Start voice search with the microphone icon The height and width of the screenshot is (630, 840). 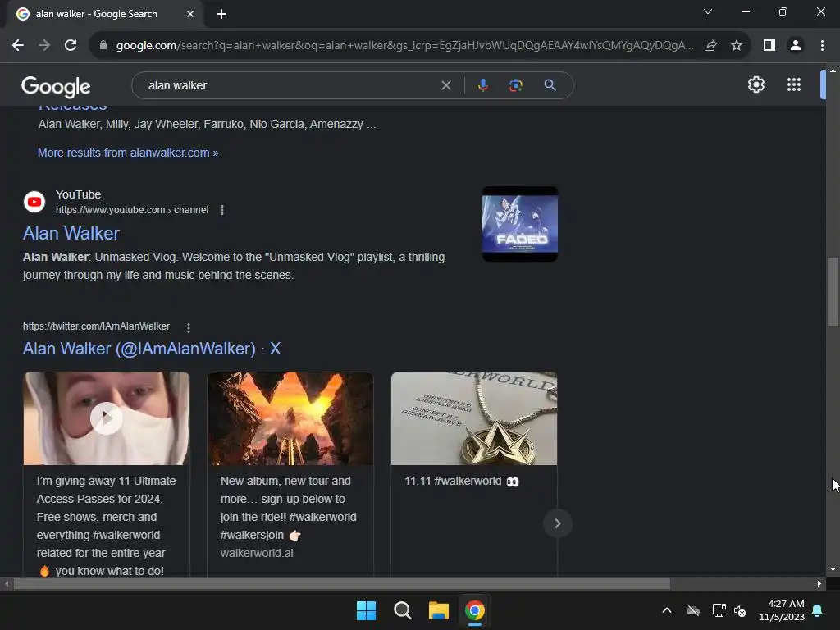point(482,85)
